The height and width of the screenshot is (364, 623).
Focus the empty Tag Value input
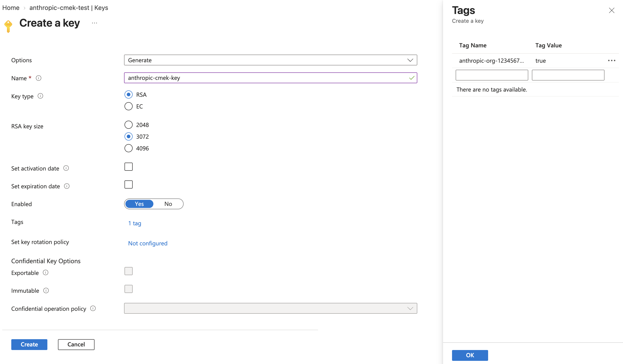tap(568, 75)
